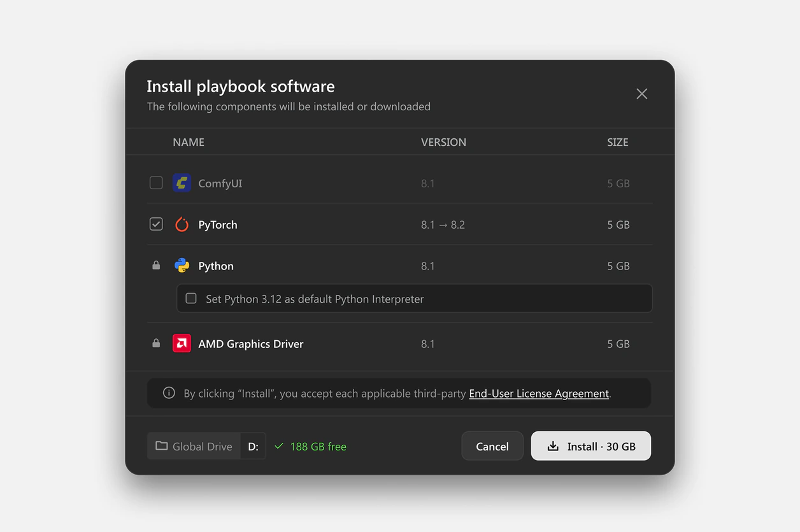Click the AMD Graphics Driver version 8.1
Image resolution: width=800 pixels, height=532 pixels.
click(428, 344)
